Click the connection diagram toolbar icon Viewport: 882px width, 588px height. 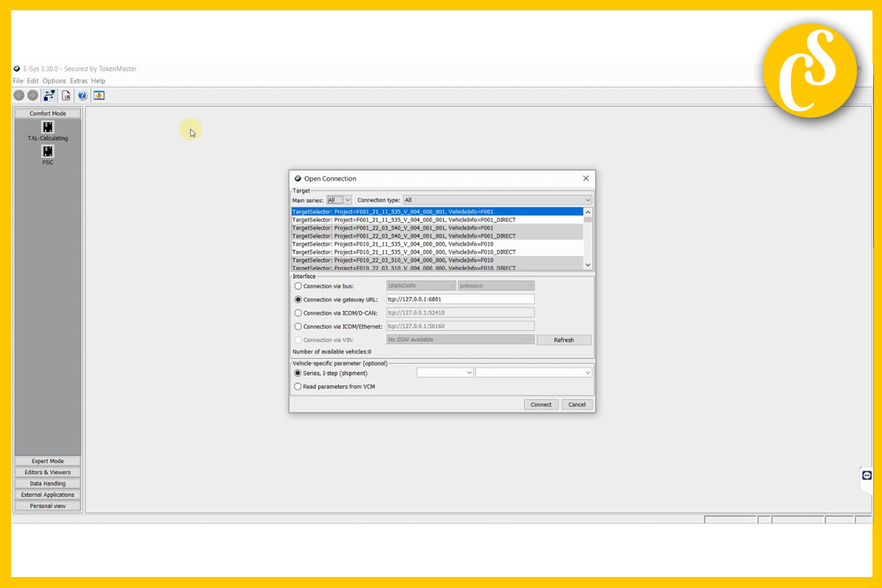click(x=49, y=95)
